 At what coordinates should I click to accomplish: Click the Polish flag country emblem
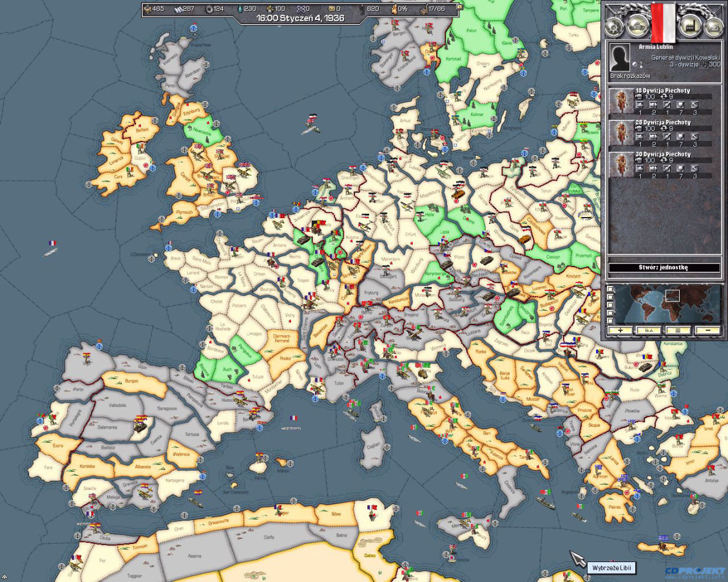coord(663,23)
